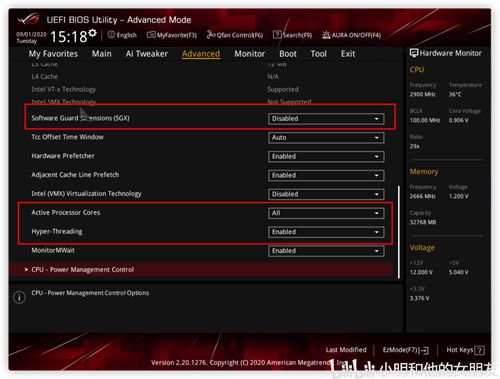Open Qfan Control(F6)
The height and width of the screenshot is (379, 500).
click(235, 35)
